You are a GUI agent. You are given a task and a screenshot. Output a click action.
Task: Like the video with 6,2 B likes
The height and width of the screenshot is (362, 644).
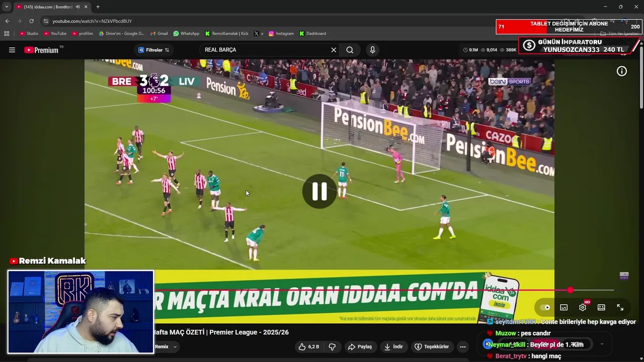point(308,347)
